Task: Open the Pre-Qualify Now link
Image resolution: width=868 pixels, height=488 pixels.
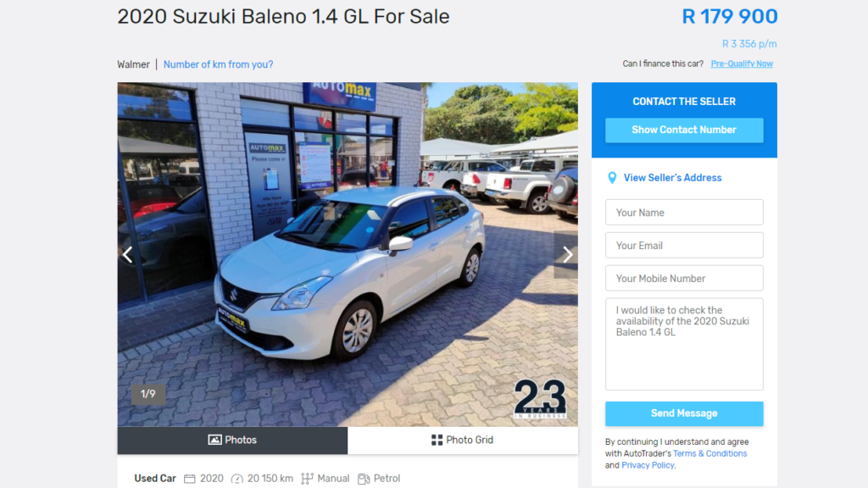Action: point(742,64)
